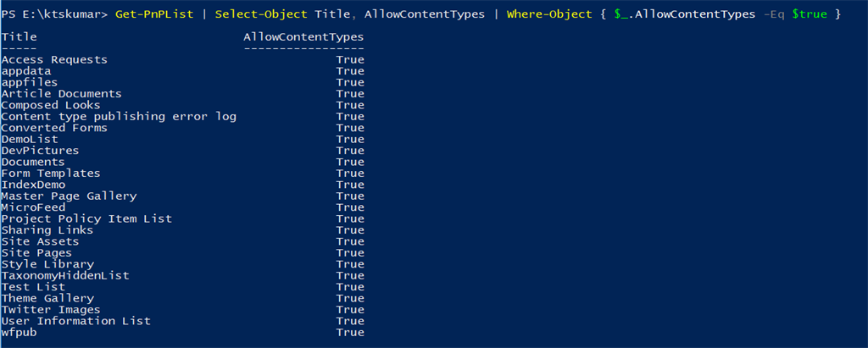Select the Access Requests row title
Viewport: 868px width, 348px height.
tap(54, 60)
